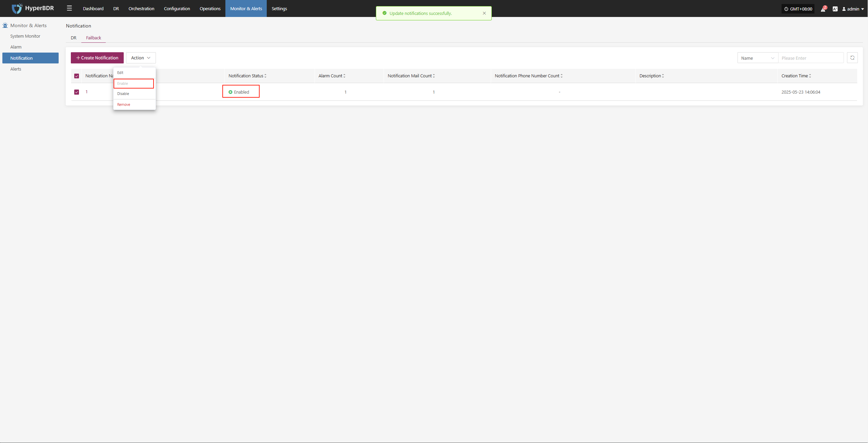The width and height of the screenshot is (868, 443).
Task: Open Orchestration in top navigation
Action: 141,8
